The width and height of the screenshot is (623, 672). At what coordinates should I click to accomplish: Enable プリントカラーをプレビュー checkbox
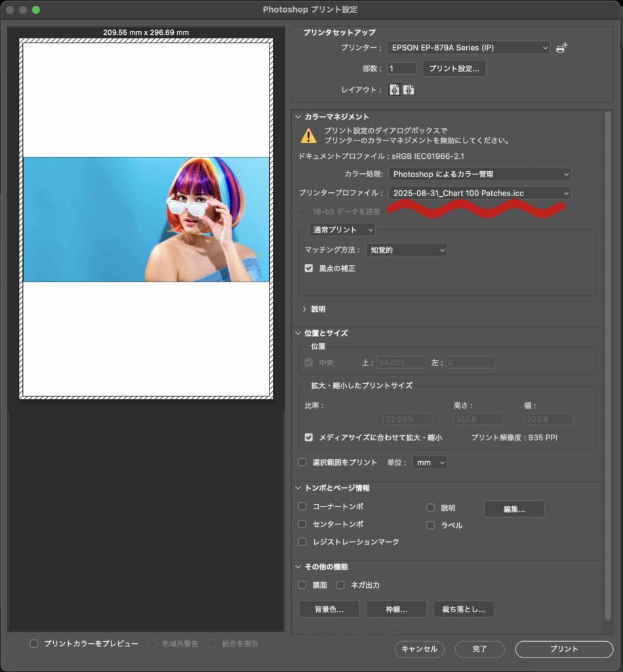click(x=33, y=644)
